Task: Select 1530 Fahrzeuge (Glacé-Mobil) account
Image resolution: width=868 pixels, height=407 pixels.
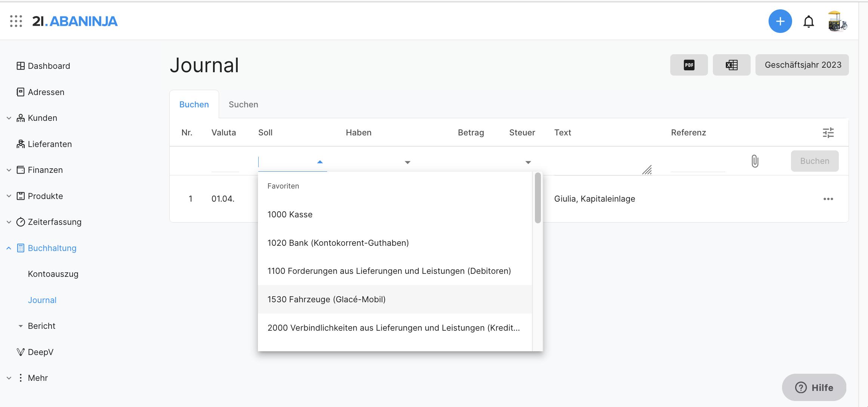Action: pyautogui.click(x=326, y=300)
